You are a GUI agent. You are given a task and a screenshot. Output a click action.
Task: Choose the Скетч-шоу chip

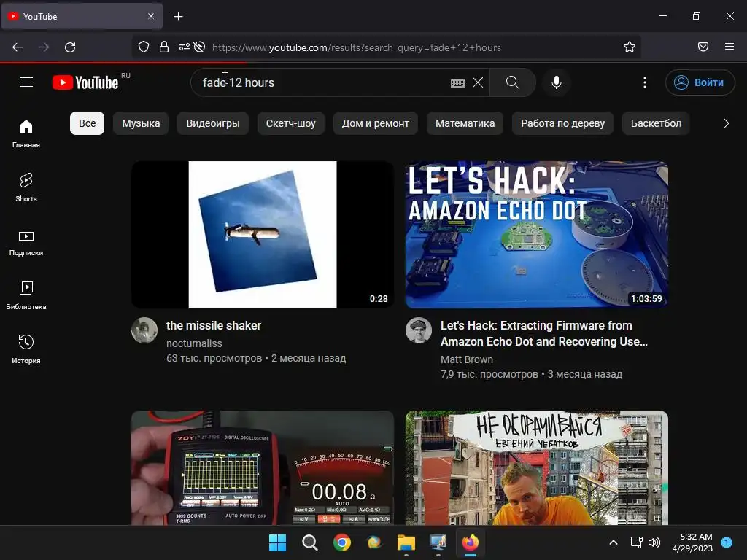click(290, 123)
